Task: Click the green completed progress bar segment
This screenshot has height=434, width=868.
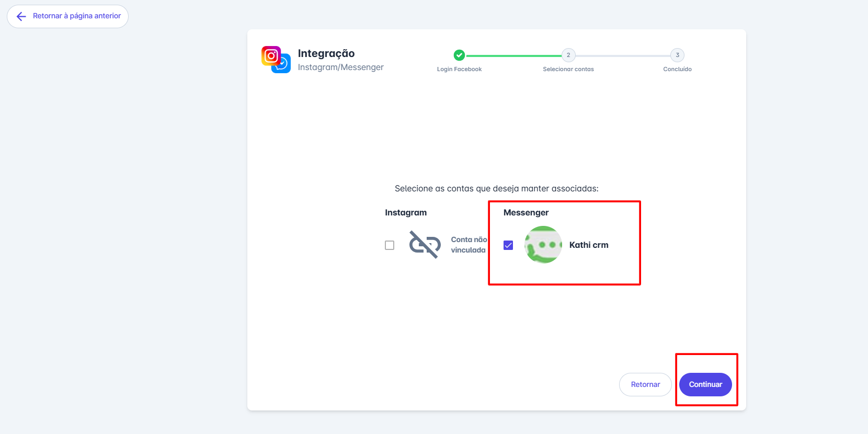Action: 513,55
